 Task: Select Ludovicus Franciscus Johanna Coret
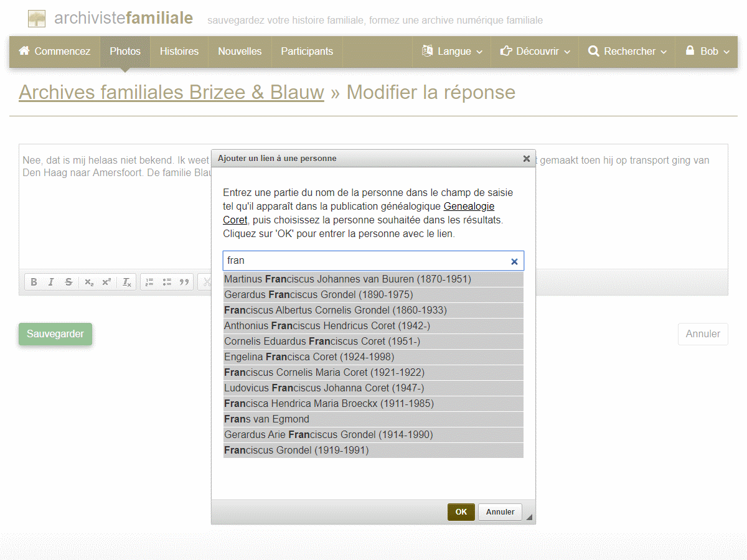click(374, 388)
